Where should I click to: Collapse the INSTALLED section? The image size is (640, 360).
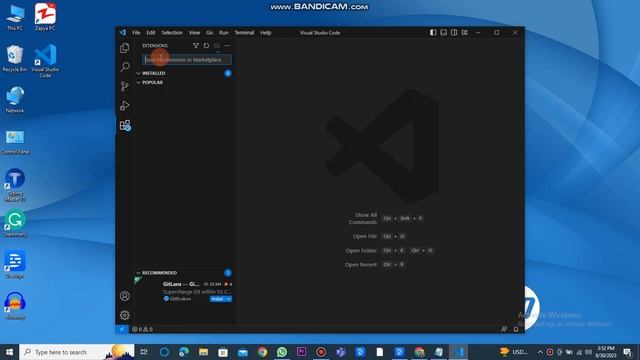(x=139, y=73)
